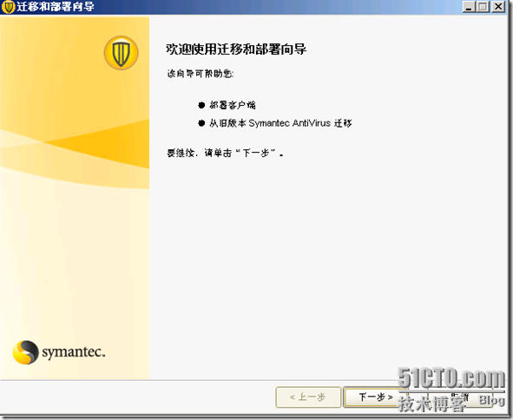
Task: Minimize the 迁移和部署向导 window
Action: coord(469,7)
